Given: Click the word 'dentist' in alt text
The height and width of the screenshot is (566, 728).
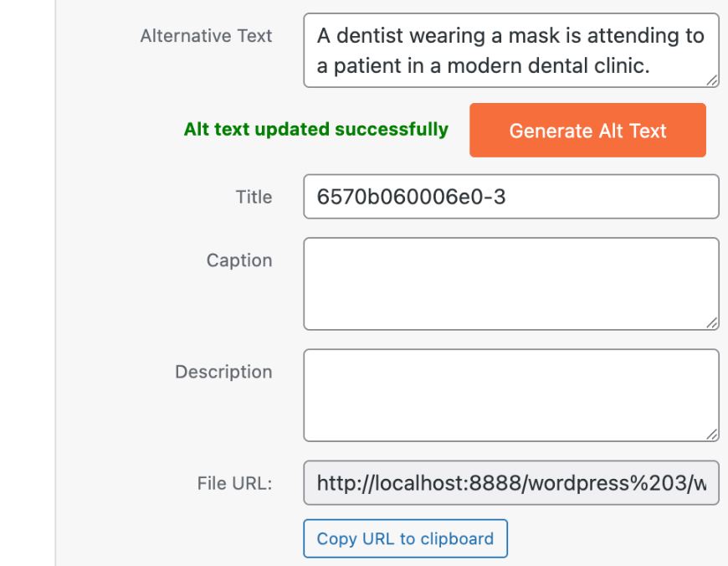Looking at the screenshot, I should click(x=365, y=36).
